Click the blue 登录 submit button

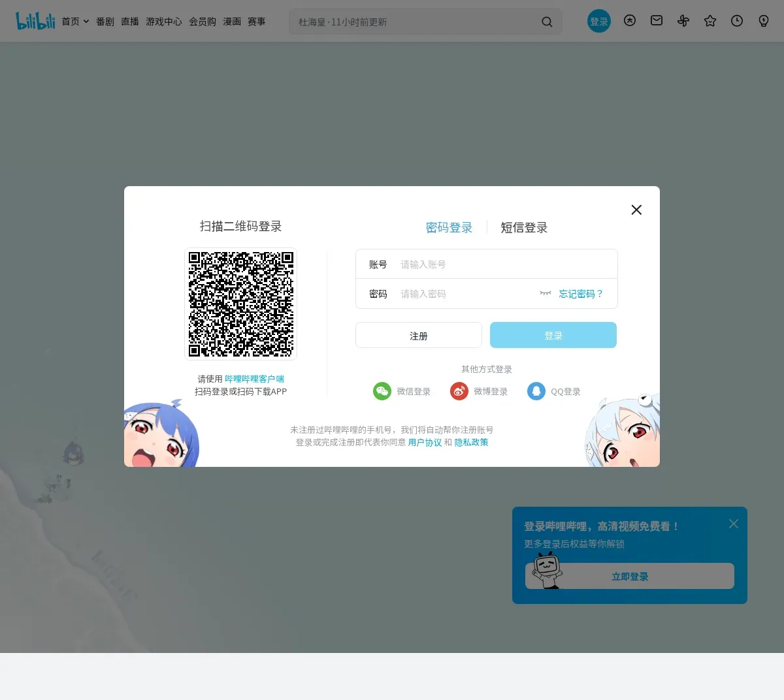(x=553, y=335)
